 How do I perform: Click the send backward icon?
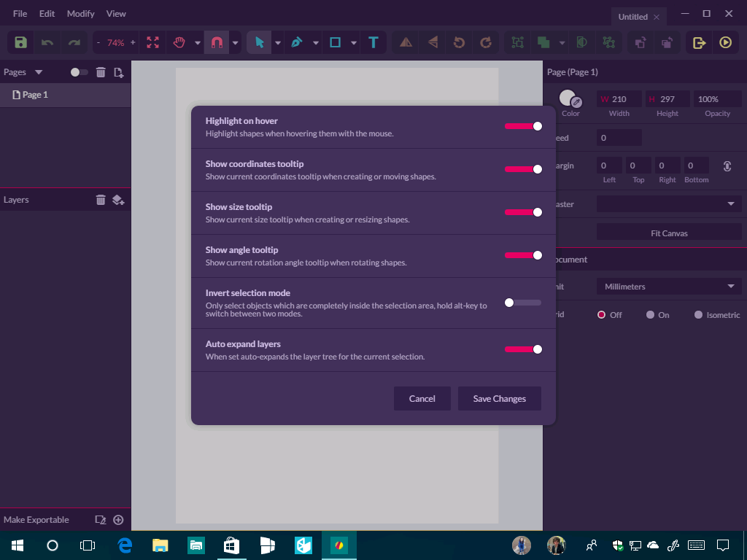(x=667, y=42)
